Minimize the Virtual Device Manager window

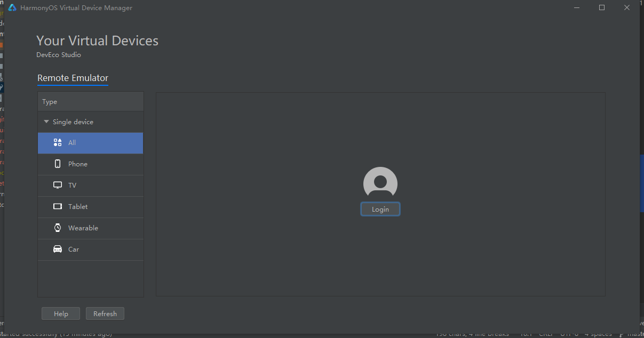[x=577, y=7]
